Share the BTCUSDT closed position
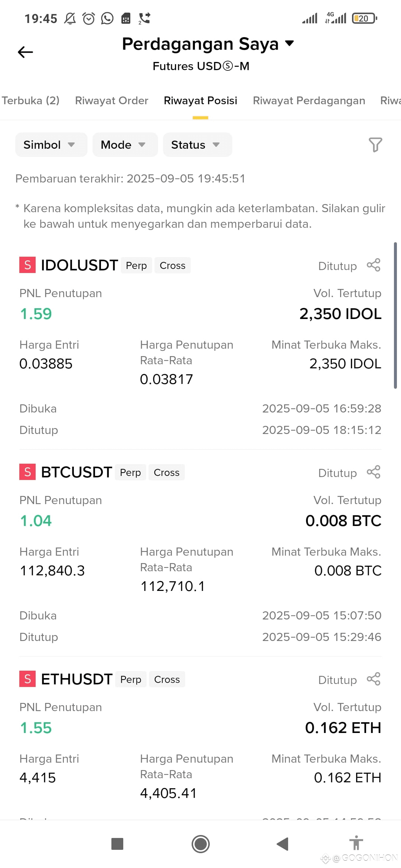Screen dimensions: 401x868 (x=374, y=472)
